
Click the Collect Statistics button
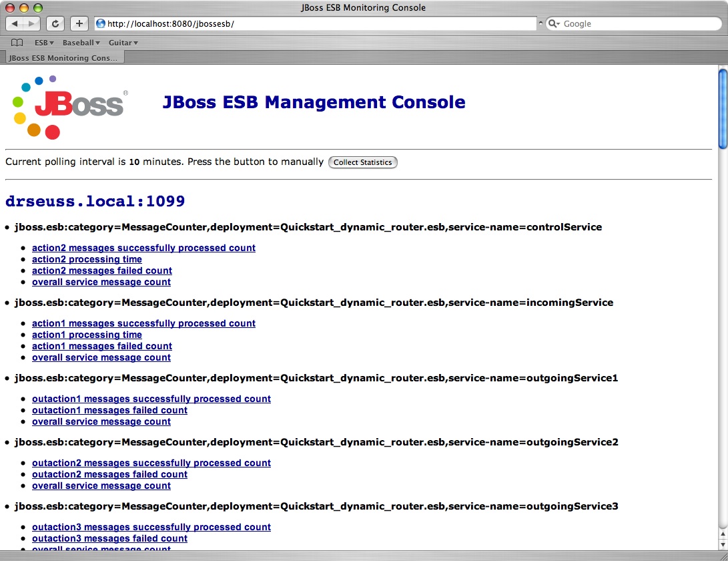[x=362, y=162]
